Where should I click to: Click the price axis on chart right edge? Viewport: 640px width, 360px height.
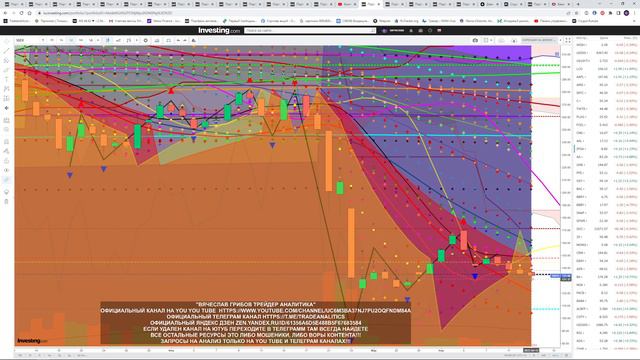click(x=567, y=196)
